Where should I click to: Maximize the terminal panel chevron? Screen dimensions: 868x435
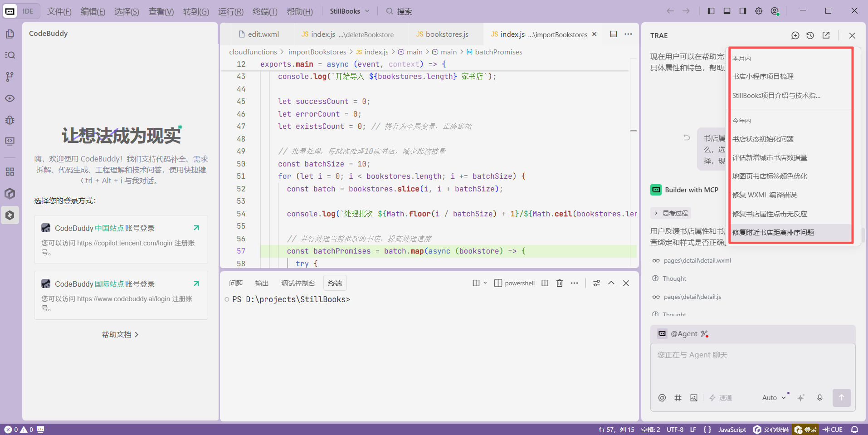point(611,283)
